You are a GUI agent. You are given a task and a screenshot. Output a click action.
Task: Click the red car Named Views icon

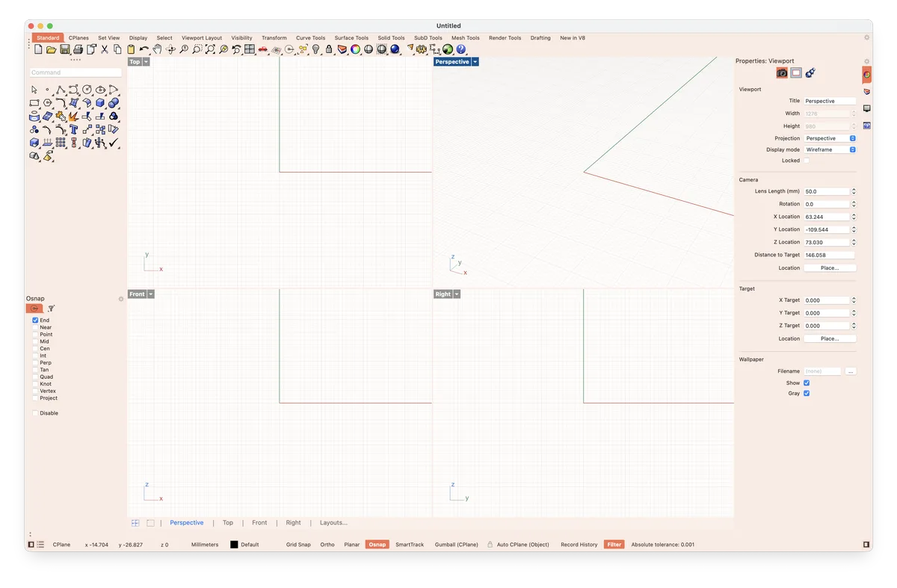coord(263,49)
